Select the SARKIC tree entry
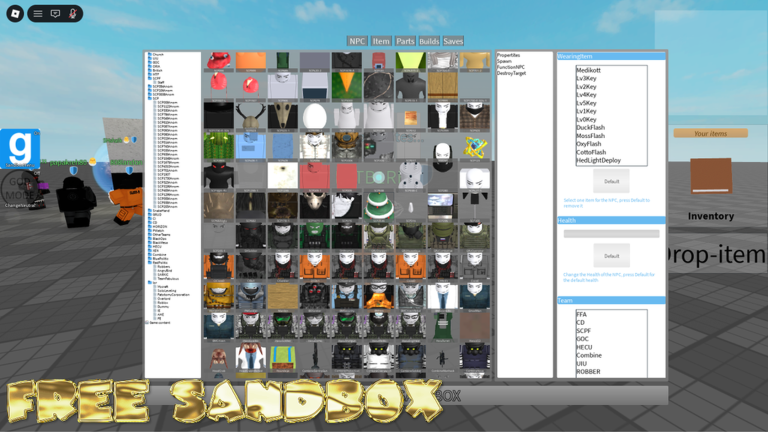This screenshot has width=768, height=432. coord(162,274)
